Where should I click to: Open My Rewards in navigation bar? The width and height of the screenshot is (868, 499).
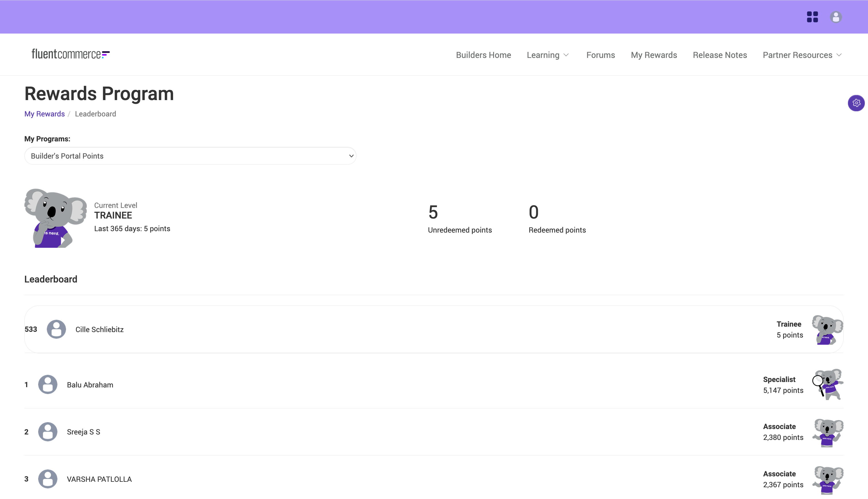(654, 55)
